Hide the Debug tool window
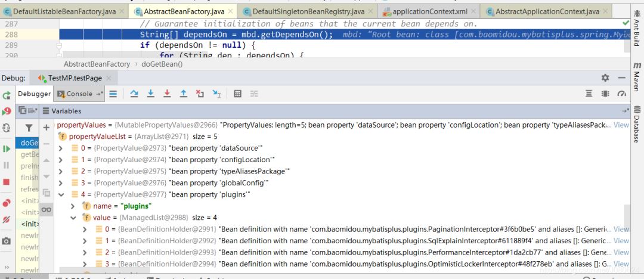 pos(622,77)
